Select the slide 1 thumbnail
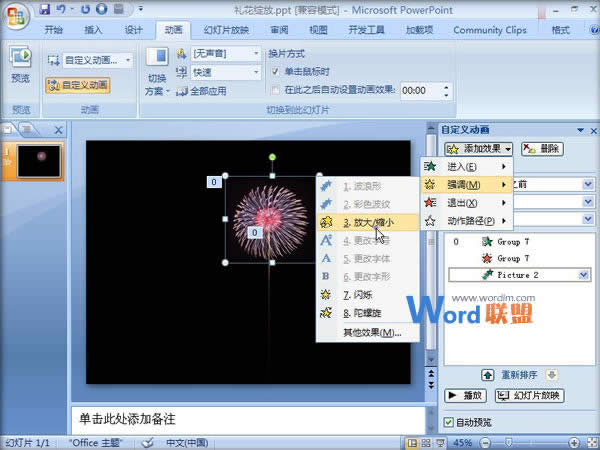The width and height of the screenshot is (600, 450). (39, 161)
